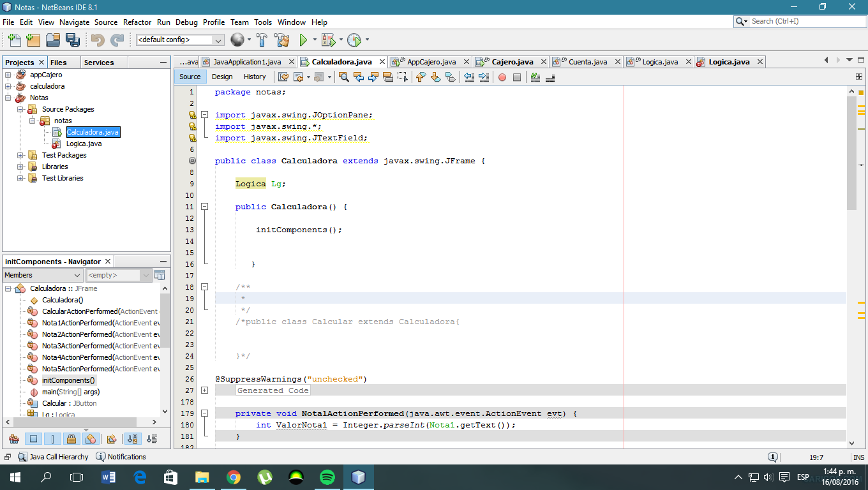The width and height of the screenshot is (868, 490).
Task: Collapse the Notas project node
Action: point(8,98)
